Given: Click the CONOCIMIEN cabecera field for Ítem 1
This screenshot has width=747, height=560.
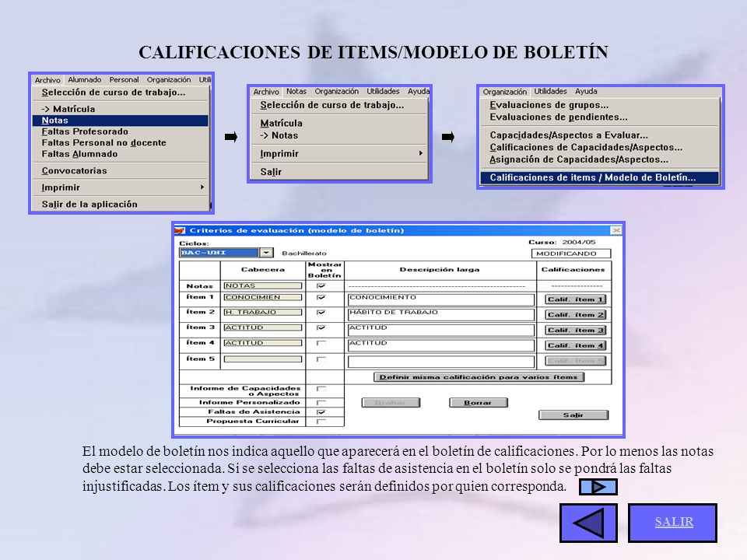Looking at the screenshot, I should click(263, 297).
